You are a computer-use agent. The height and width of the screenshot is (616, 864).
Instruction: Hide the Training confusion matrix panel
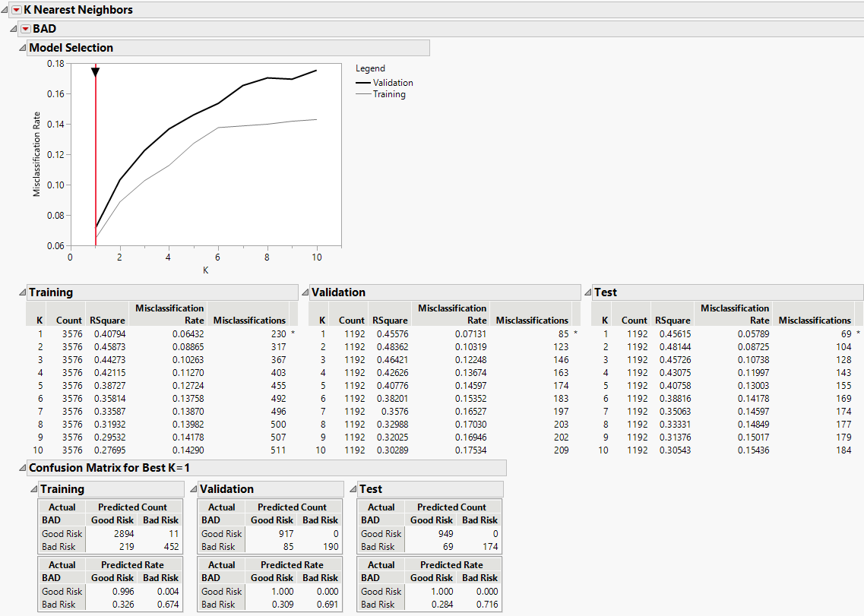coord(33,489)
